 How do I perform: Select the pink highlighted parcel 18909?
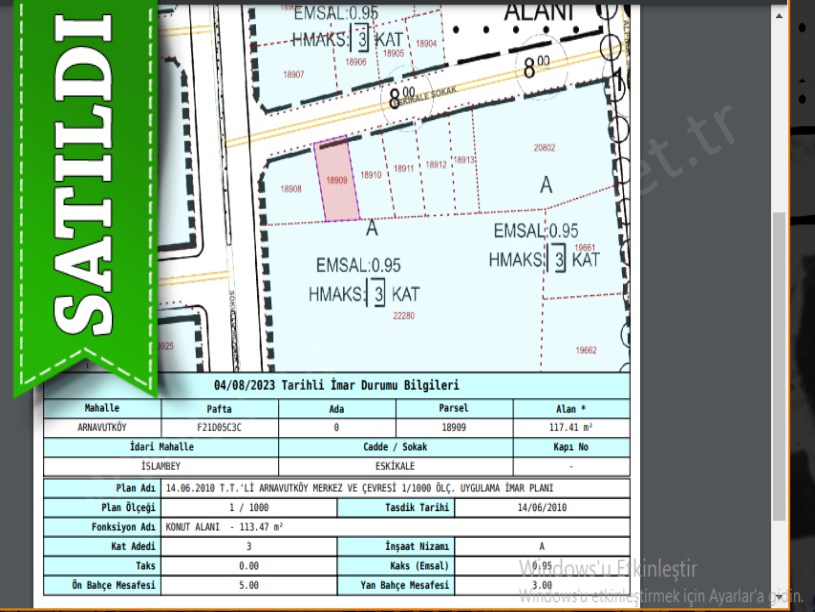[337, 180]
